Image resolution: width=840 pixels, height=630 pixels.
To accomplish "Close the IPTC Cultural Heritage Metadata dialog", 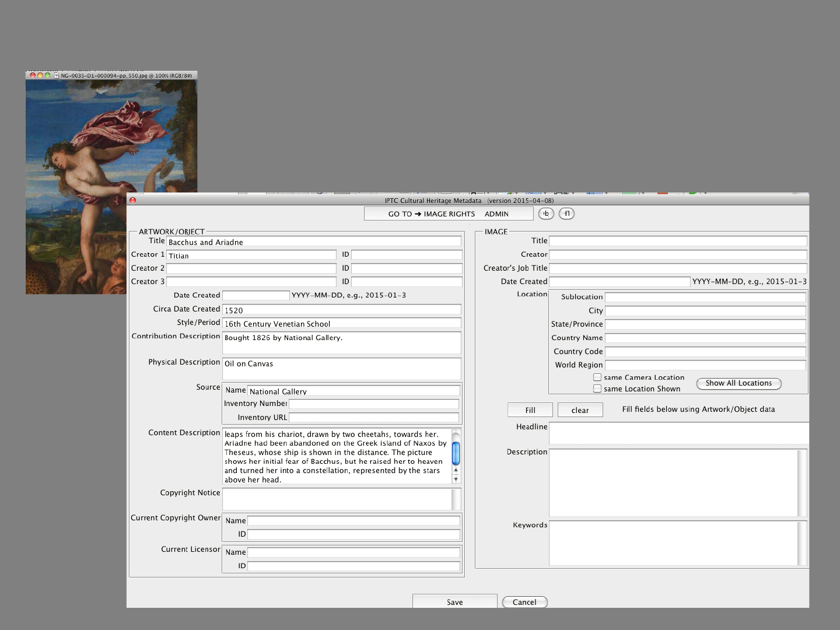I will point(132,200).
